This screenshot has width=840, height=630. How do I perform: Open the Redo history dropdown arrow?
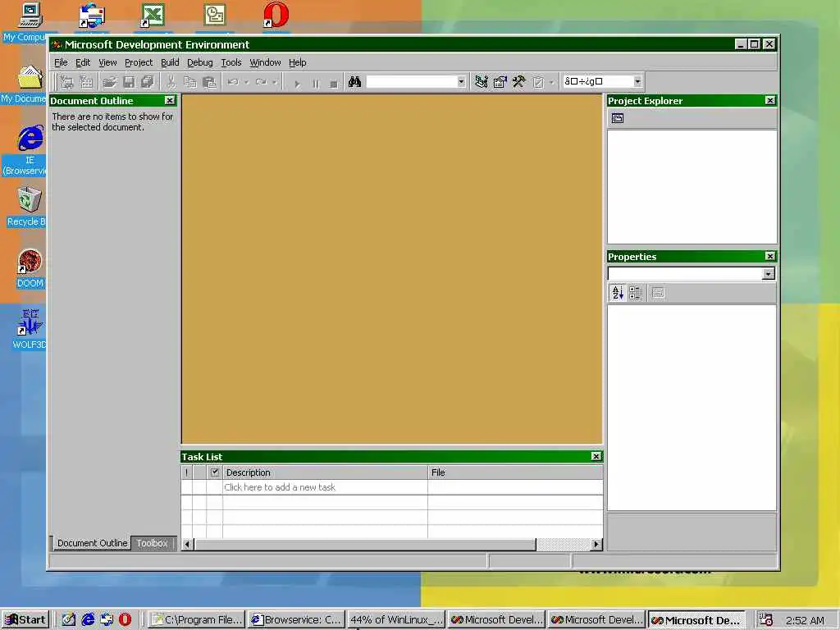tap(274, 82)
